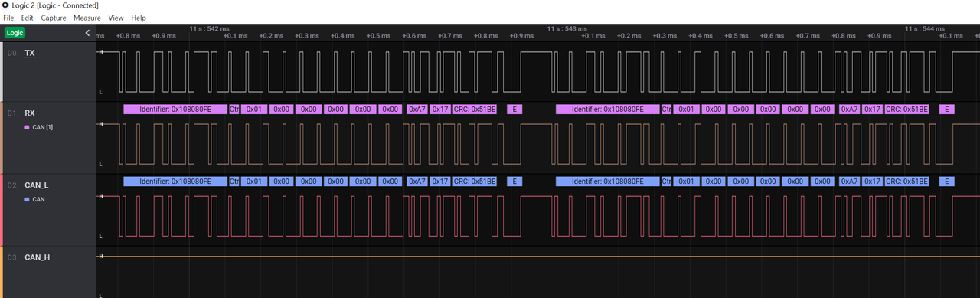Image resolution: width=980 pixels, height=298 pixels.
Task: Click the green Logic device button
Action: 15,33
